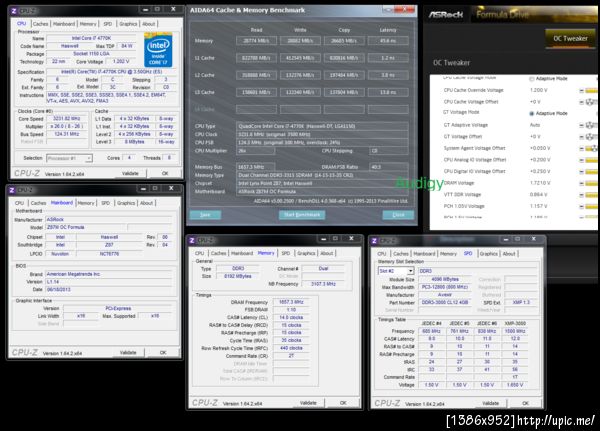Click the XMP-3000 column header in Timings Table

[515, 323]
